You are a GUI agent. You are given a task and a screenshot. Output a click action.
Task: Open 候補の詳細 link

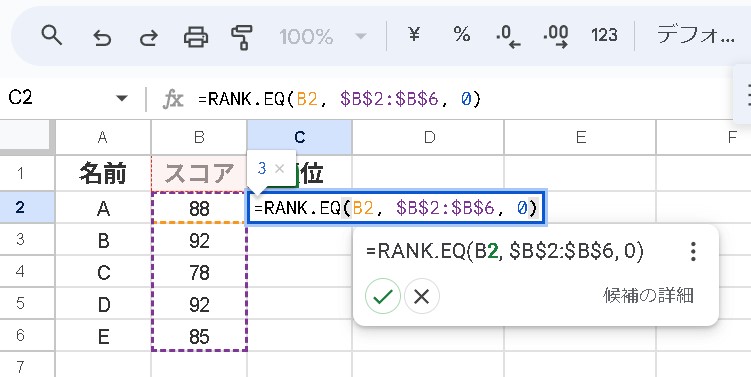pyautogui.click(x=648, y=296)
